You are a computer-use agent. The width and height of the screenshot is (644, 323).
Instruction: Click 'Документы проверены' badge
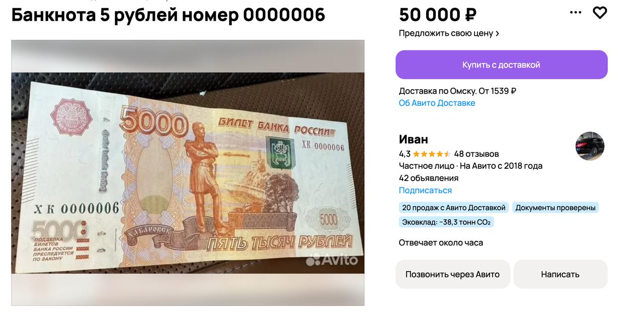click(555, 208)
